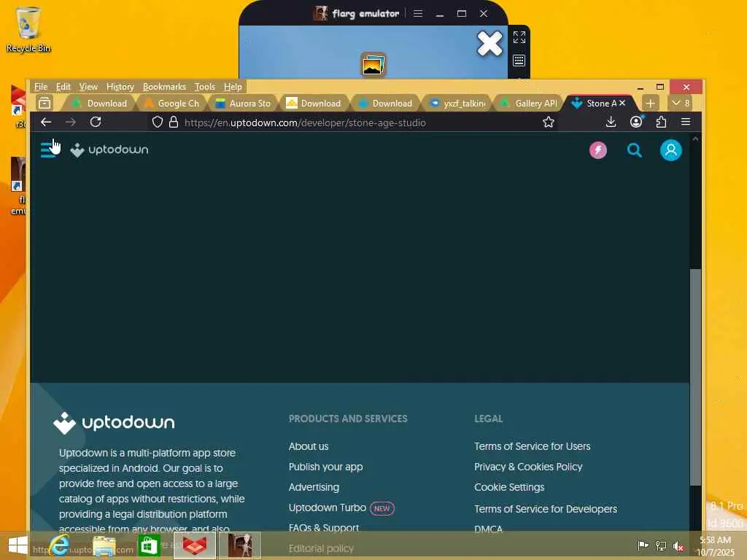The image size is (747, 560).
Task: Open the browser downloads panel
Action: point(611,122)
